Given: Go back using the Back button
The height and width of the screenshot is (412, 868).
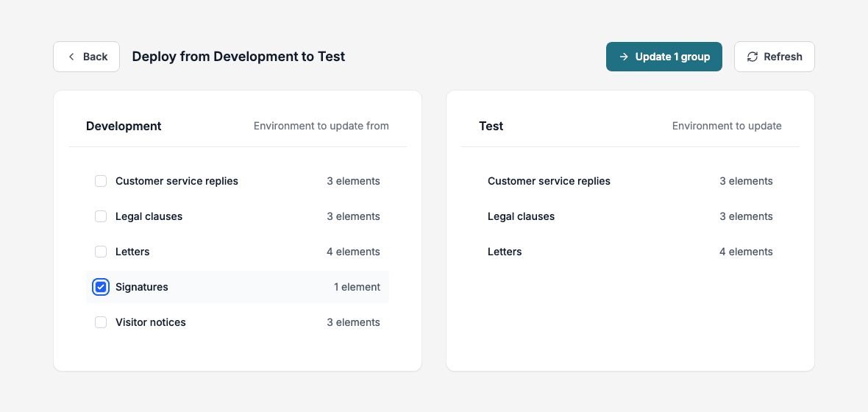Looking at the screenshot, I should (86, 57).
